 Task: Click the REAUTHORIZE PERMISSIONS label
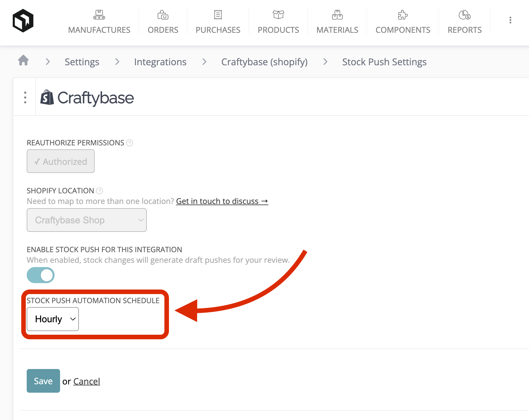76,143
